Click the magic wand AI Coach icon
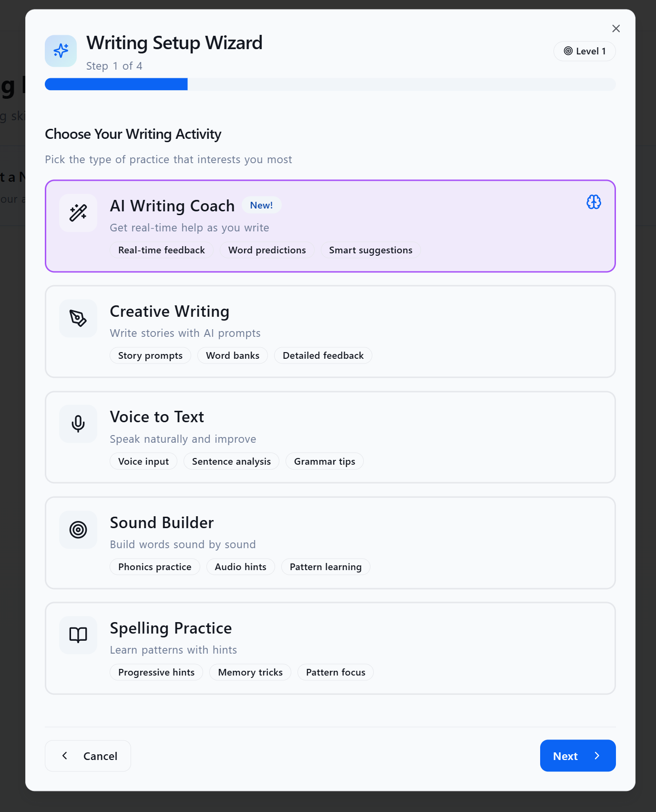The height and width of the screenshot is (812, 656). [x=78, y=213]
